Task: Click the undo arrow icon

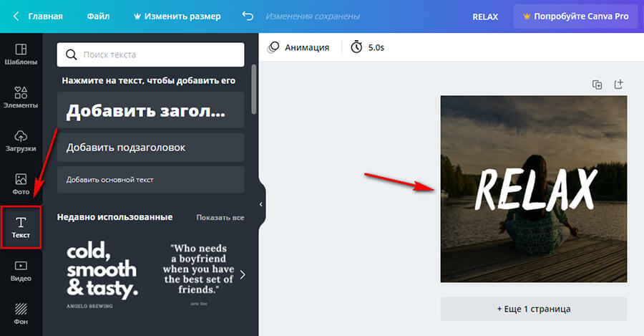Action: tap(248, 16)
